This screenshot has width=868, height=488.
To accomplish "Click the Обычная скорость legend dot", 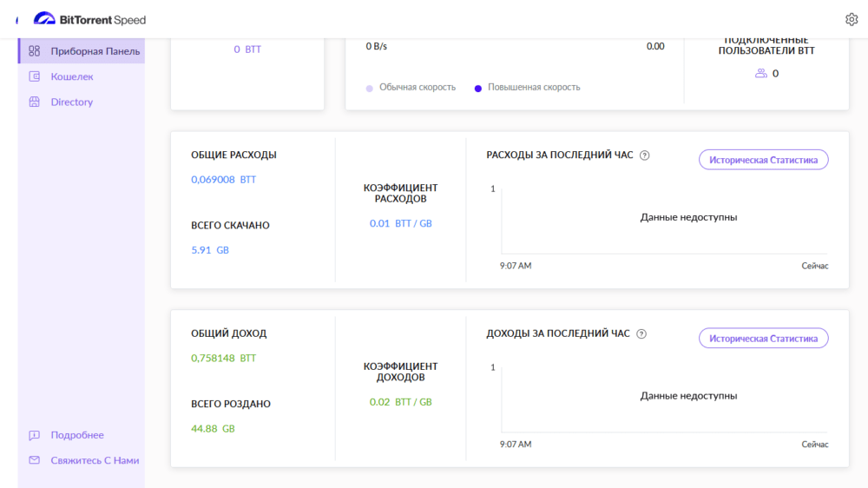I will pos(370,88).
